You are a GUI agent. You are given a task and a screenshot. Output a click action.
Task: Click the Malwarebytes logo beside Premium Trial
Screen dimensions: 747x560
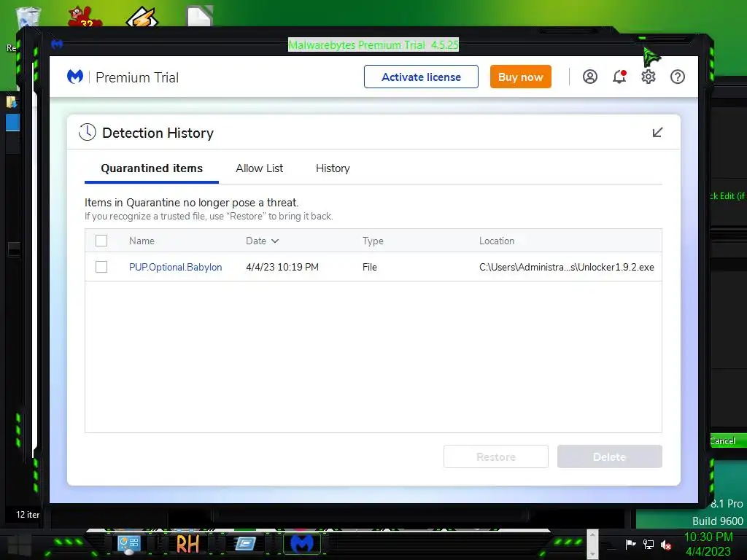click(75, 77)
